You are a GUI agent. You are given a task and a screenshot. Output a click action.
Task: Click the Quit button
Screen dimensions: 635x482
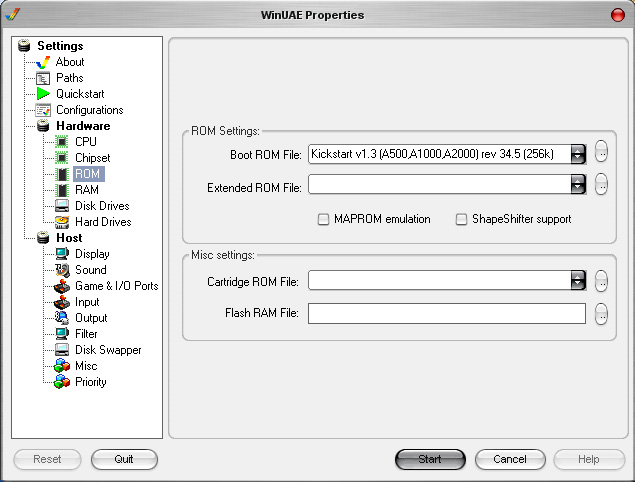click(124, 459)
